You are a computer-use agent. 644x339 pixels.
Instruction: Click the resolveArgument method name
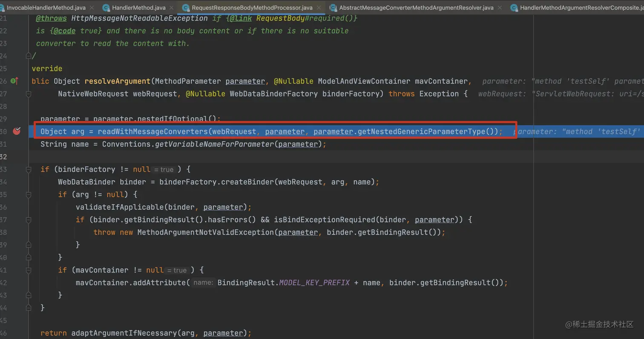click(x=118, y=81)
